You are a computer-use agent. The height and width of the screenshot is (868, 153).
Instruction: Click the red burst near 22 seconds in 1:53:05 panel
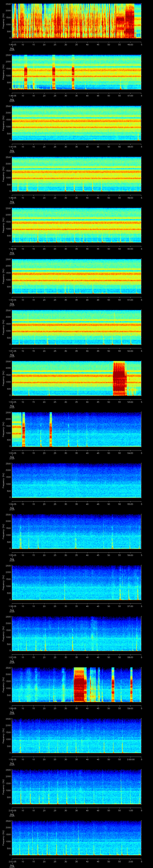51,429
